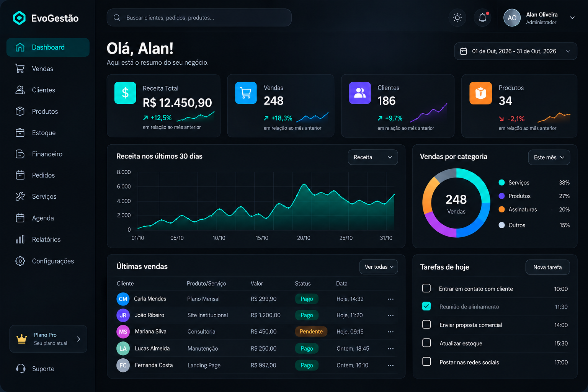Navigate to Relatórios in the sidebar

click(48, 240)
